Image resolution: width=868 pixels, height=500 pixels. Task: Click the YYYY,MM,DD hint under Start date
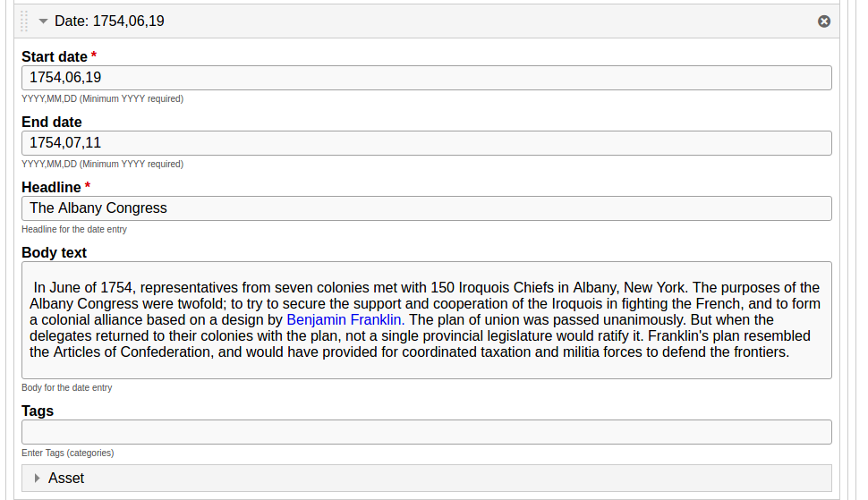[x=102, y=98]
